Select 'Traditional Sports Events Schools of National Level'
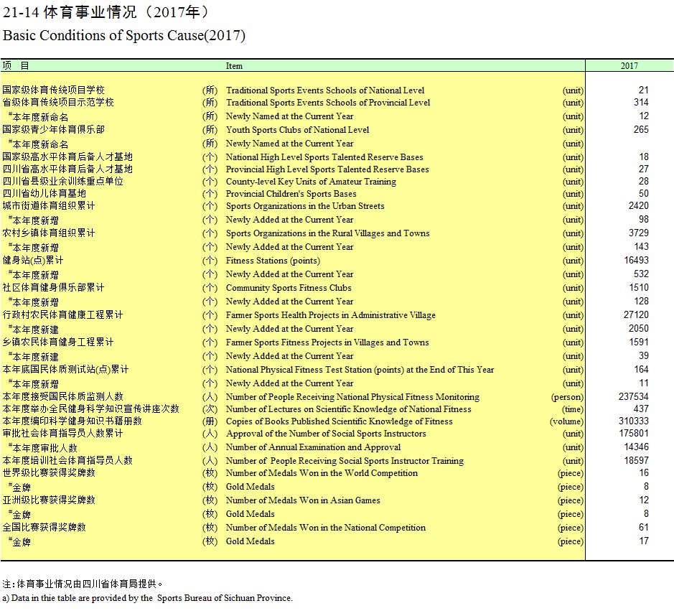Viewport: 674px width, 616px height. point(325,90)
